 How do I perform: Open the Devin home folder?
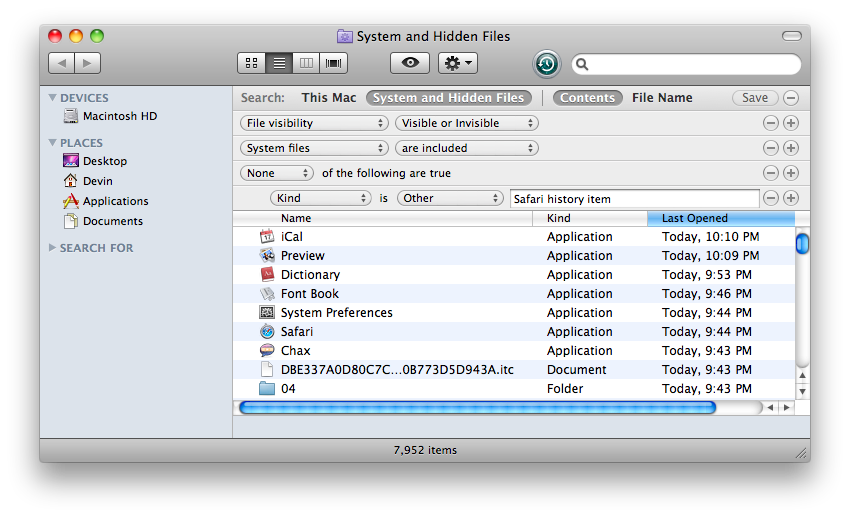tap(88, 181)
